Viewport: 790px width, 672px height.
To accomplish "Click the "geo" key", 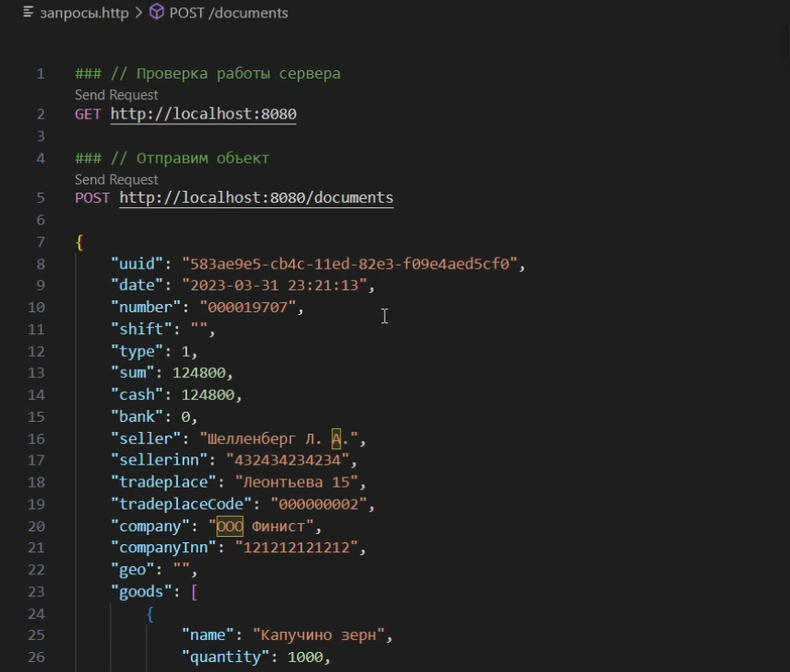I will pyautogui.click(x=132, y=570).
